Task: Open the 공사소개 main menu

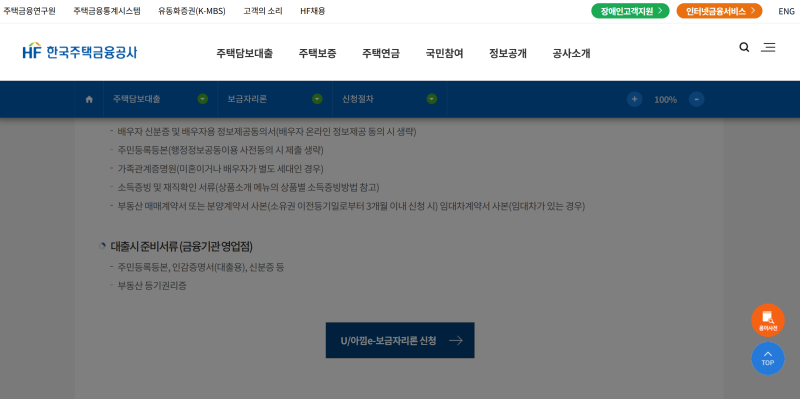Action: (x=571, y=53)
